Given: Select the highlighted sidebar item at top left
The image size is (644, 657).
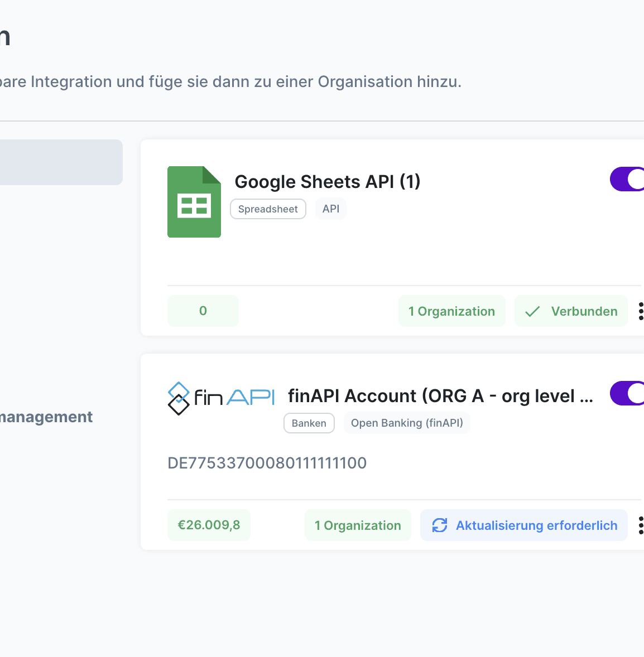Looking at the screenshot, I should click(60, 162).
